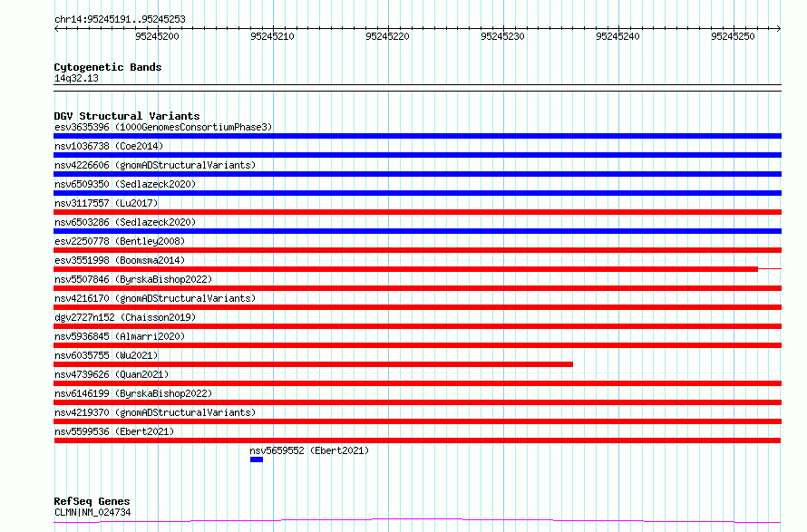
Task: Click the nsv4216170 (gnomADStructuralVariants) label
Action: [x=155, y=298]
